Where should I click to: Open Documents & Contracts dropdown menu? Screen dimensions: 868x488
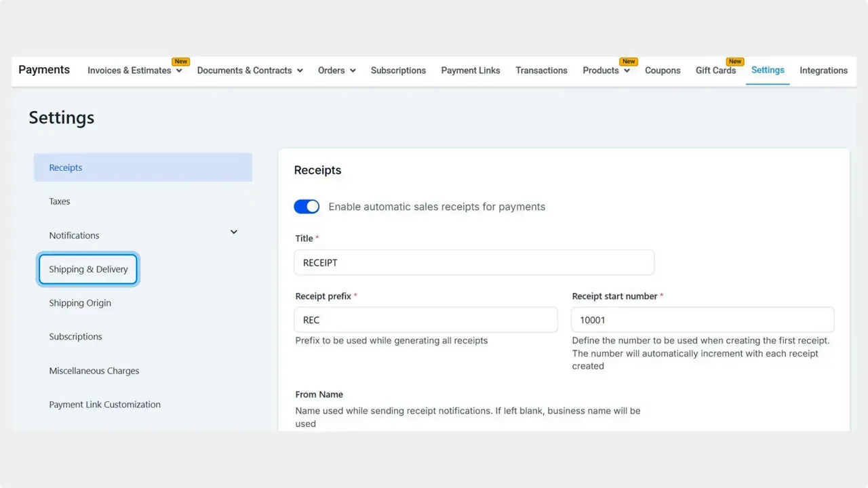point(250,70)
